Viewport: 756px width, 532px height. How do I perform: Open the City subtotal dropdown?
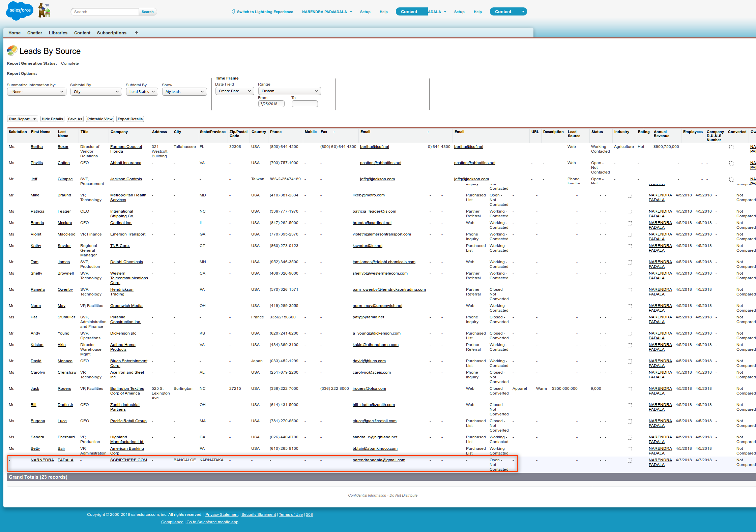click(x=96, y=92)
